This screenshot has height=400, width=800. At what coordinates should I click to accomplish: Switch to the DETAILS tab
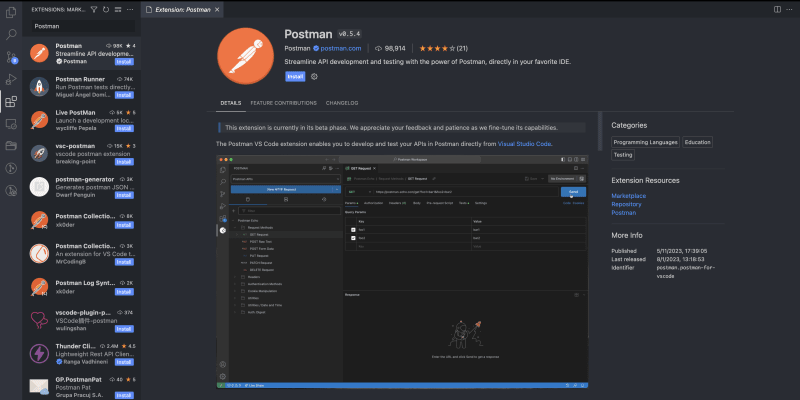click(x=231, y=103)
